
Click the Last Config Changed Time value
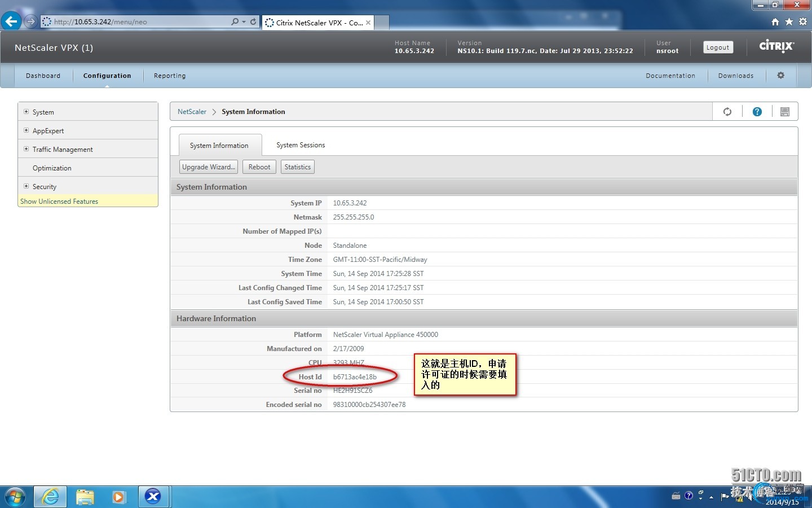click(378, 288)
